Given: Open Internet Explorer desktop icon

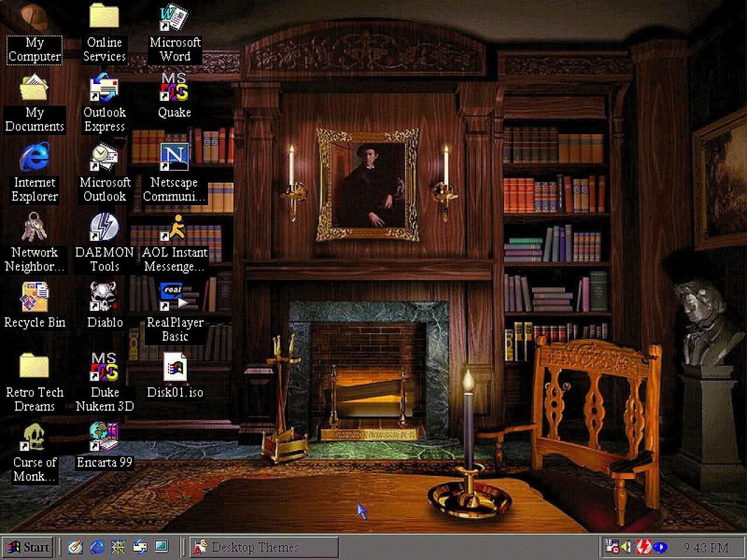Looking at the screenshot, I should pos(34,173).
